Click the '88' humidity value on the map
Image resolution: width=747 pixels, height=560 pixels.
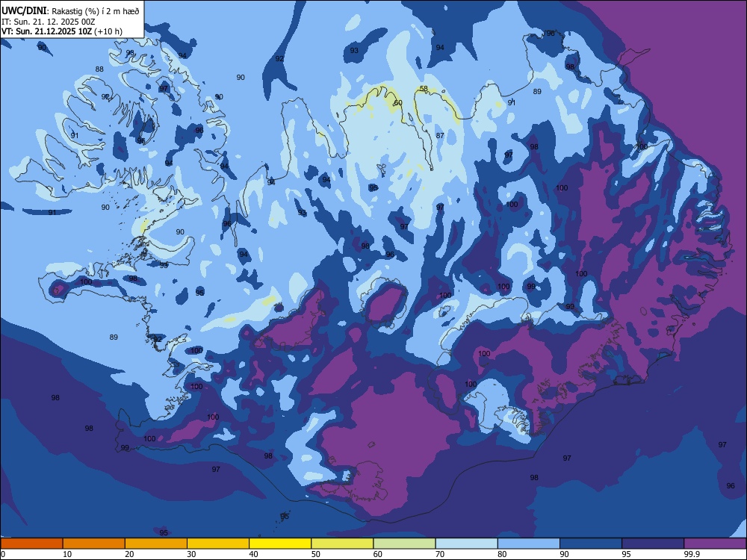coord(99,69)
